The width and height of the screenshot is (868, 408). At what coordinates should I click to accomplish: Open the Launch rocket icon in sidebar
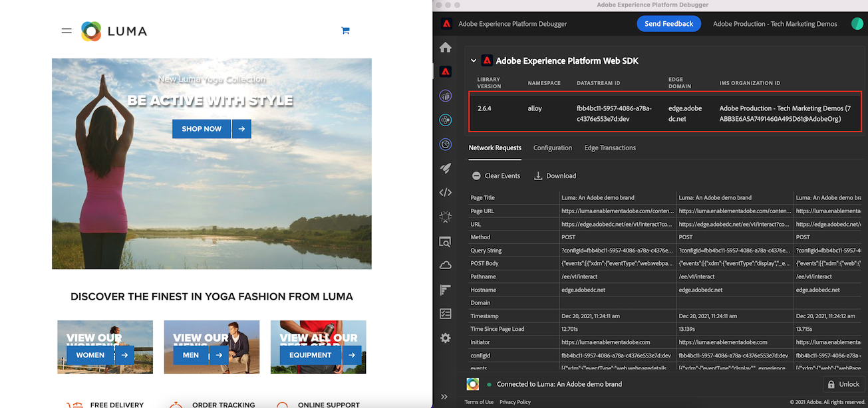(446, 169)
